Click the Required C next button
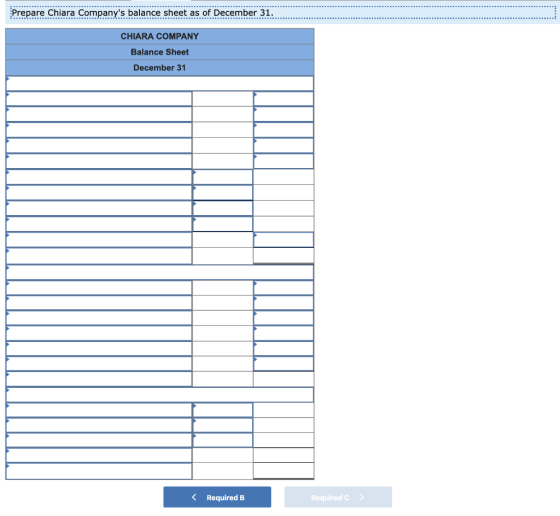This screenshot has height=516, width=560. click(338, 497)
